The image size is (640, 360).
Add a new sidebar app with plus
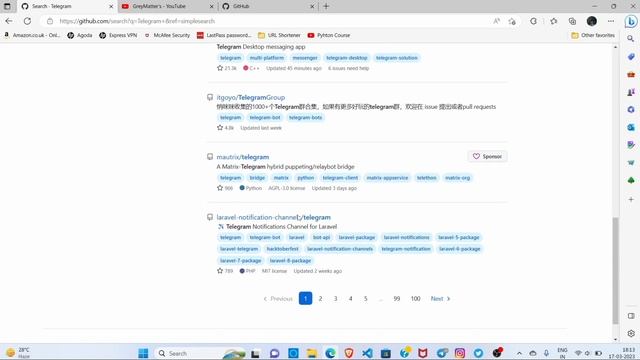coord(631,199)
